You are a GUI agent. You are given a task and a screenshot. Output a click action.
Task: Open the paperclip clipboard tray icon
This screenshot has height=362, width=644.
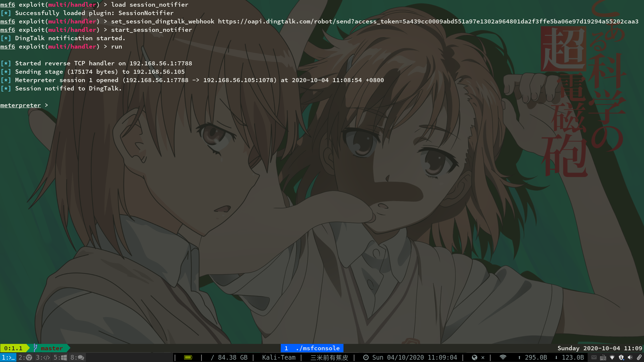tap(639, 358)
